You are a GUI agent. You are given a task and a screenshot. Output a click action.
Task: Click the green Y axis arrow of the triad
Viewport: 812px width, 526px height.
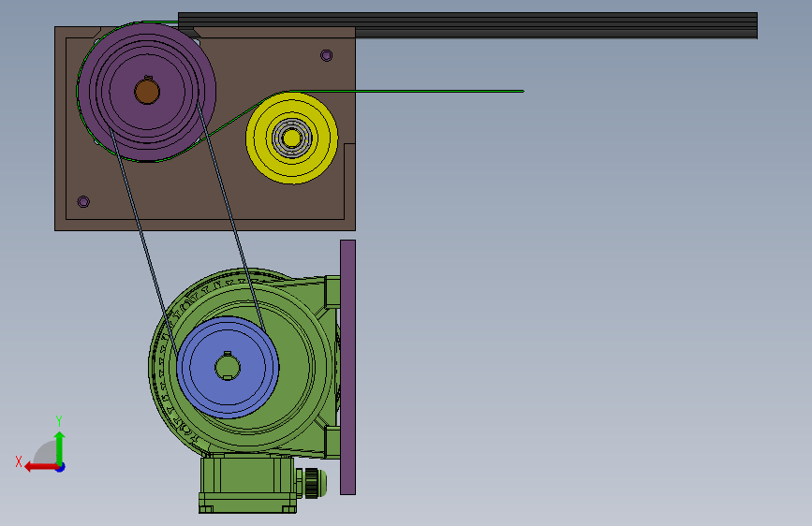coord(60,446)
